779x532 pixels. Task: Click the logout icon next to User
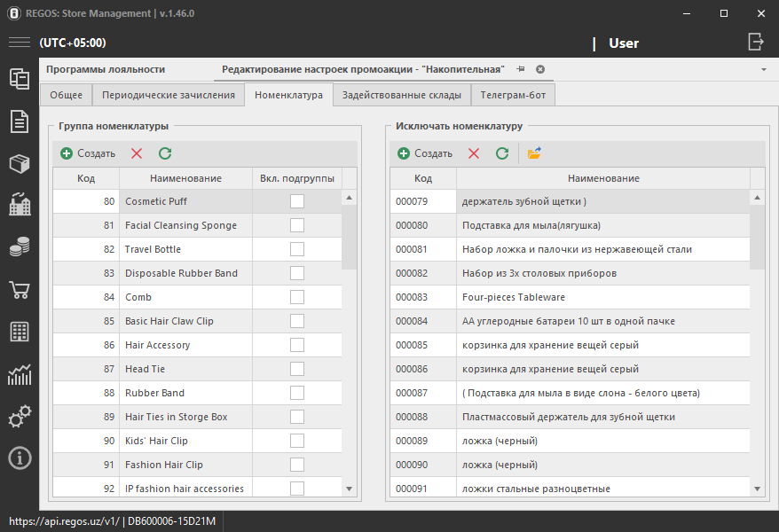pyautogui.click(x=755, y=42)
